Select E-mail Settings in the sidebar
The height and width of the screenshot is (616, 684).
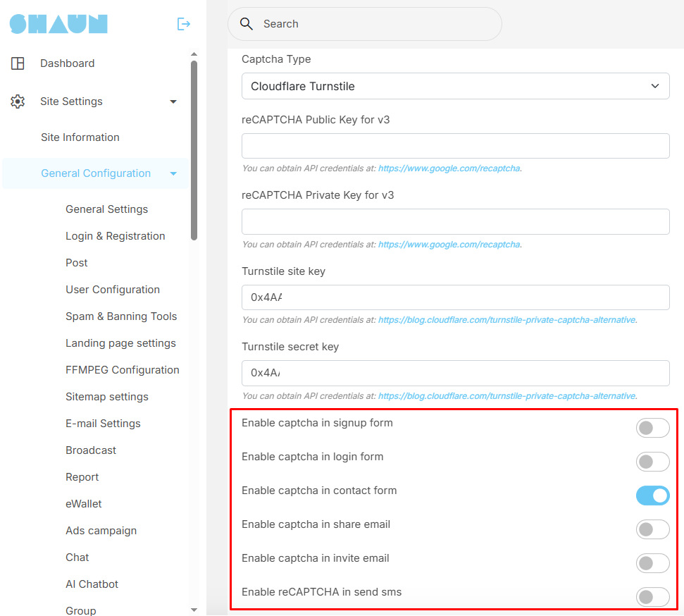click(103, 424)
